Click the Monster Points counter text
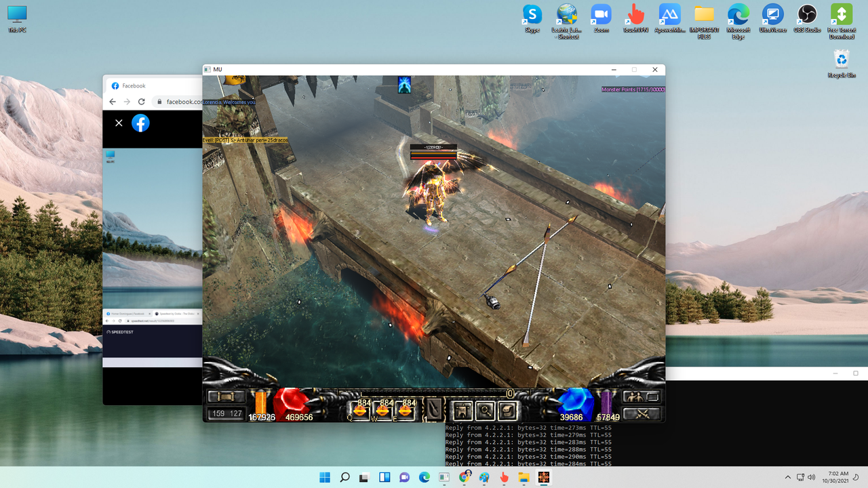 [633, 89]
